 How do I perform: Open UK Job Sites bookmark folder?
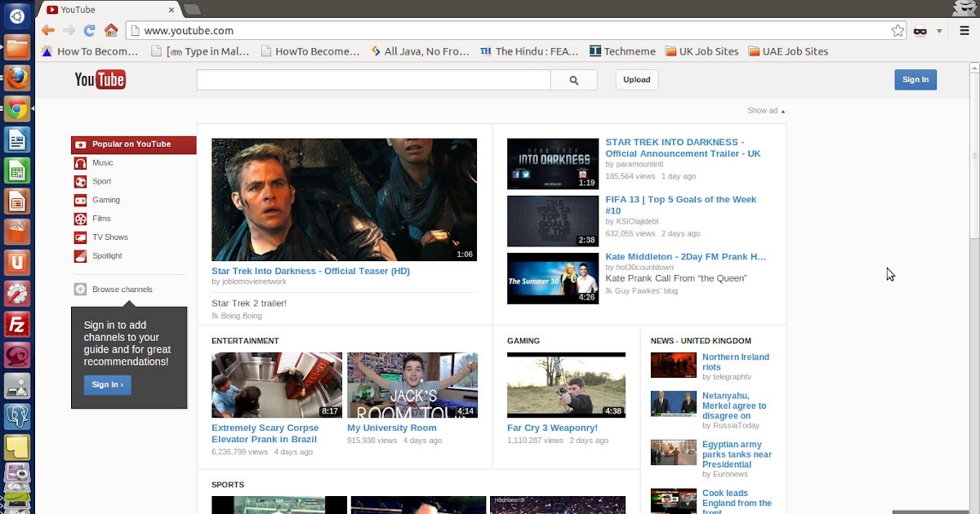[702, 51]
